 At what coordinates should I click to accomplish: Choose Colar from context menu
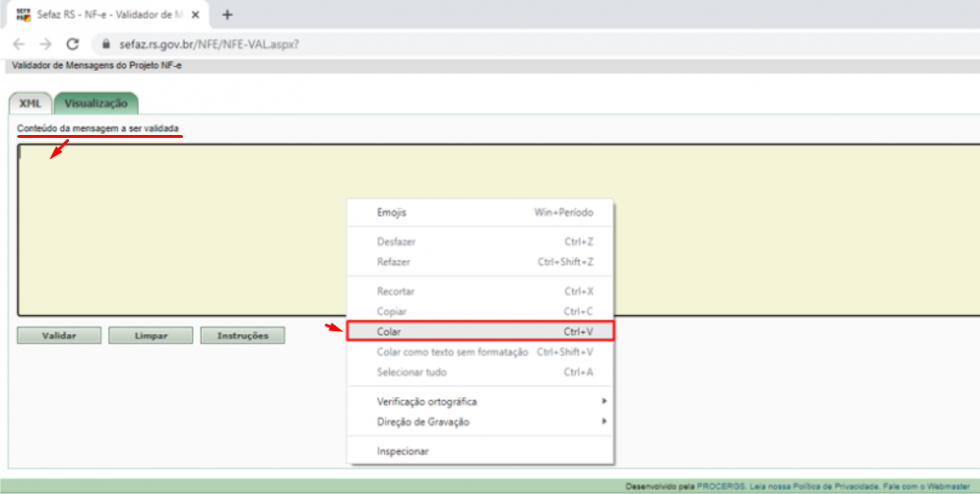479,331
